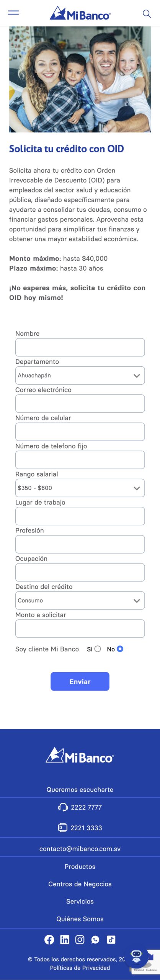Click the Correo electrónico input field

point(80,403)
